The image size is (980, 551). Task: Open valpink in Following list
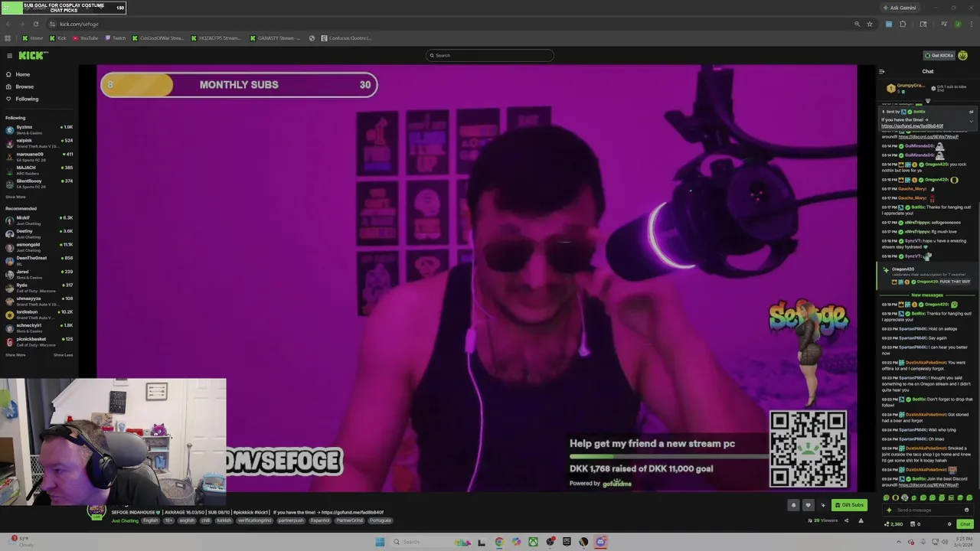[39, 142]
